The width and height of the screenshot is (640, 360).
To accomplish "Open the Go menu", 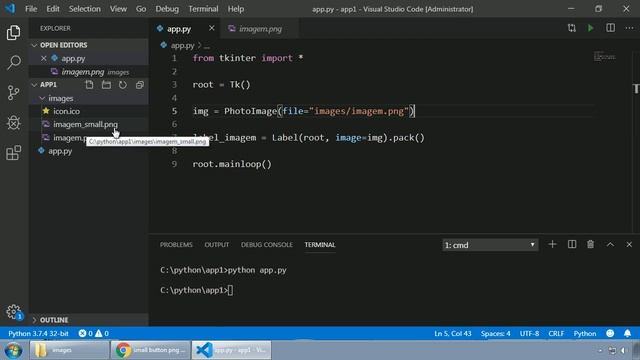I will [141, 9].
